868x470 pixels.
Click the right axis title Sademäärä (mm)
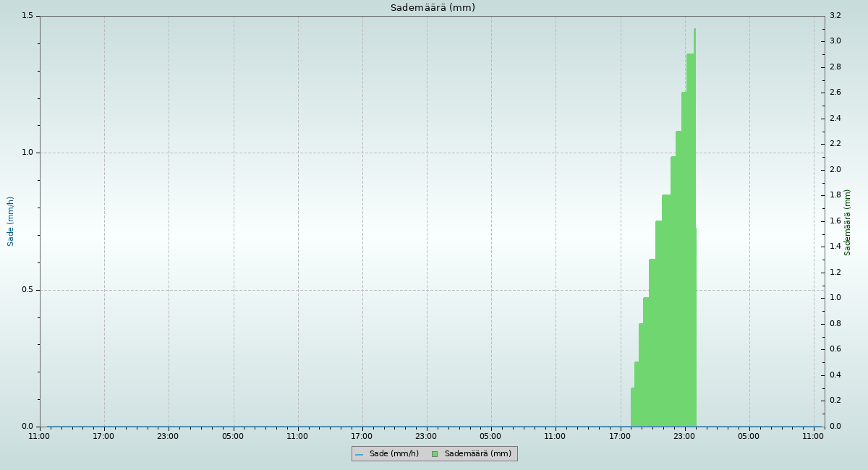coord(848,222)
